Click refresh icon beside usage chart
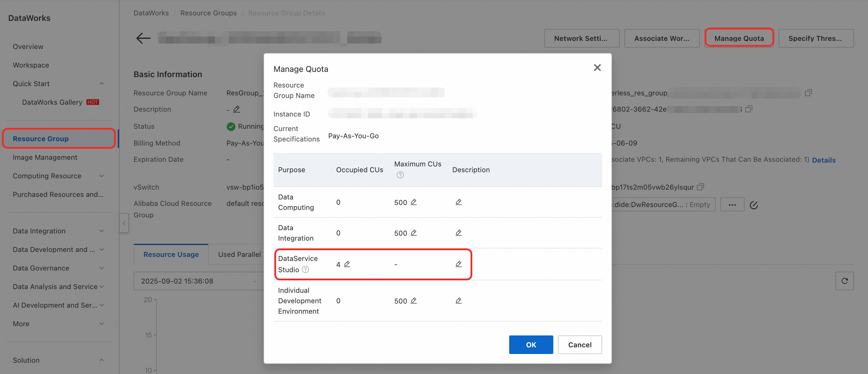The height and width of the screenshot is (374, 868). coord(844,281)
